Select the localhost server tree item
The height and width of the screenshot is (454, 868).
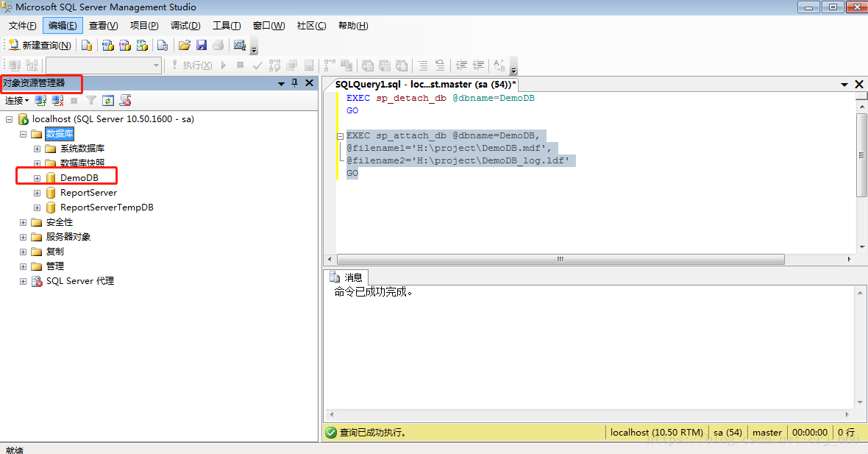point(113,119)
